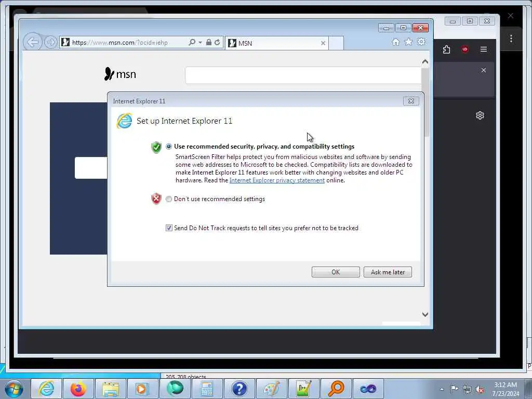
Task: Open a new IE tab
Action: point(336,43)
